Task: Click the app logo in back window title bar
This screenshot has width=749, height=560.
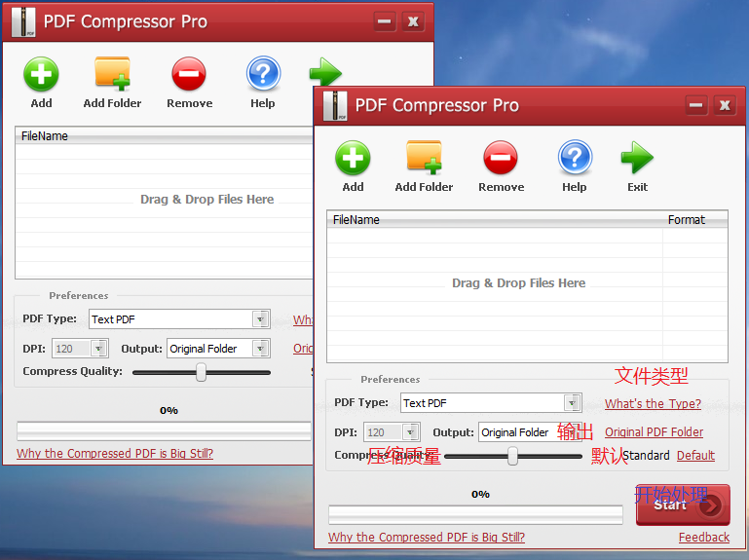Action: (x=23, y=22)
